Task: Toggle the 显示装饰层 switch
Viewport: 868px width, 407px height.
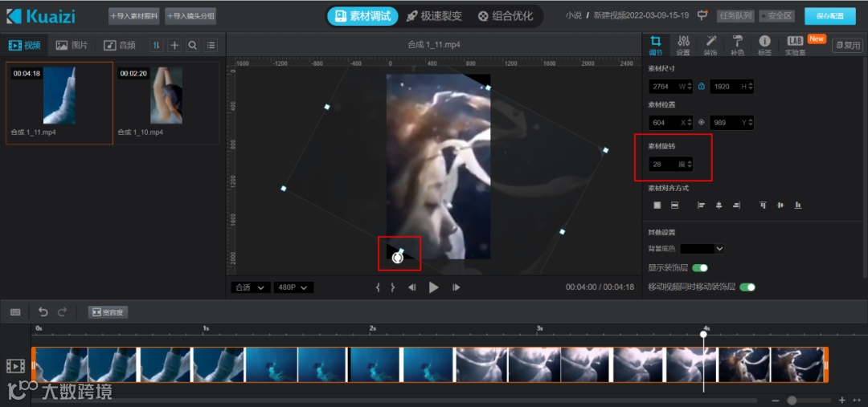Action: coord(700,268)
